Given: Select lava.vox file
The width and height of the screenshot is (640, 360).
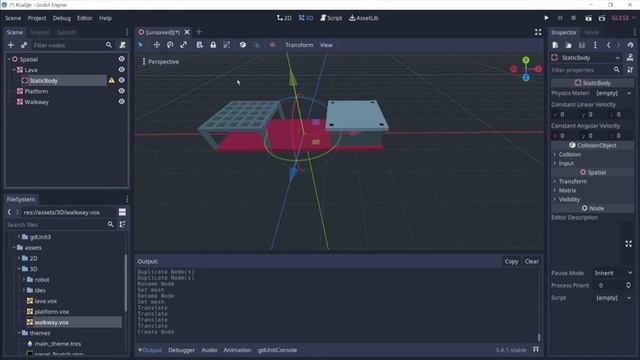Looking at the screenshot, I should coord(46,301).
